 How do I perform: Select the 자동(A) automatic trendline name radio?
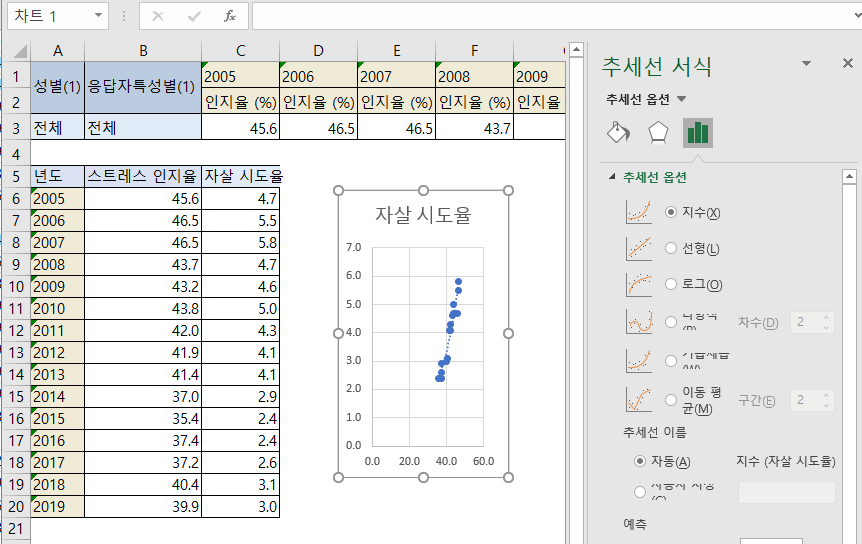point(639,461)
